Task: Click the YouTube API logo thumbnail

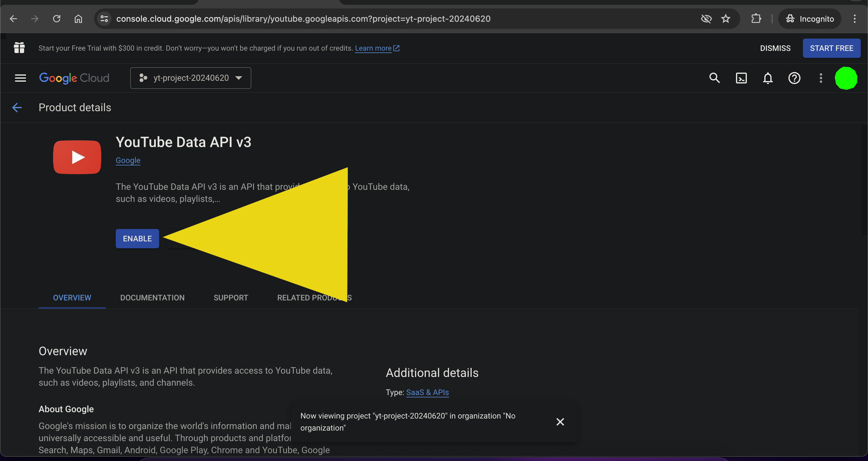Action: coord(77,157)
